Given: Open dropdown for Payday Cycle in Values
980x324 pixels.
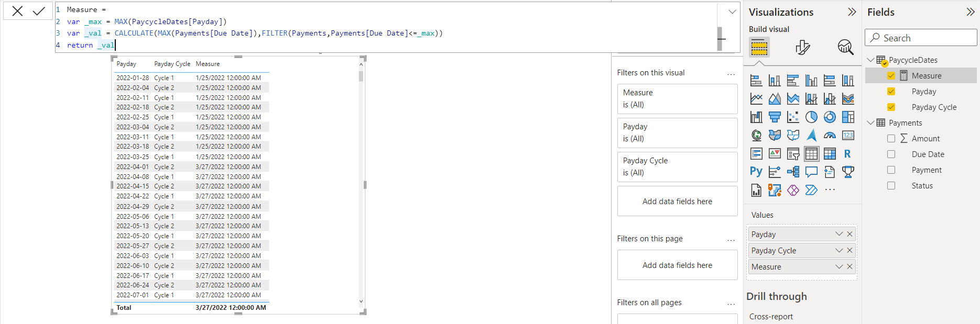Looking at the screenshot, I should (839, 250).
